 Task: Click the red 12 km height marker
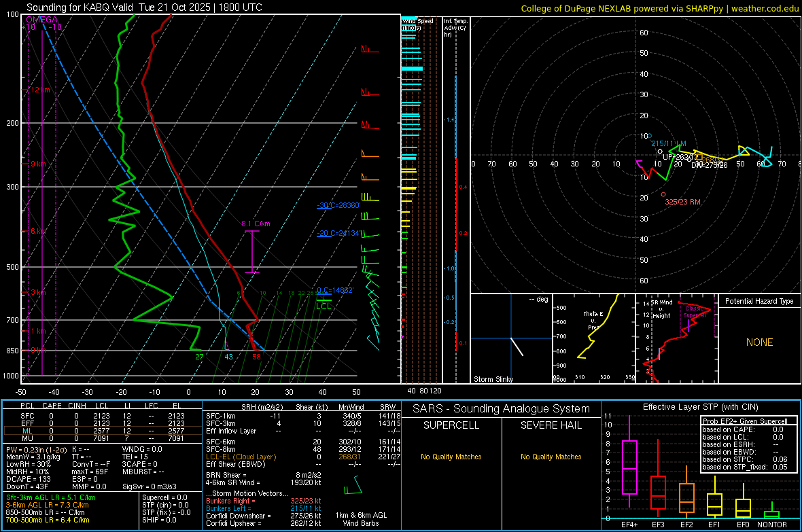(x=39, y=90)
